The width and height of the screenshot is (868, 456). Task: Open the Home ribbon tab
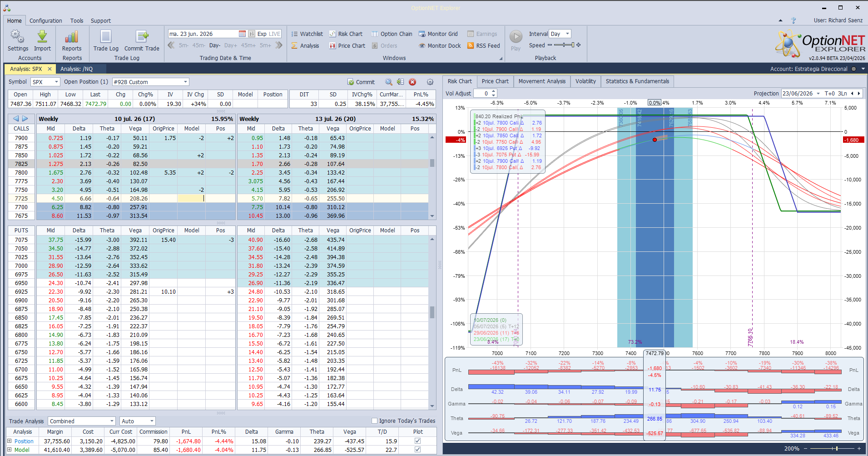15,20
